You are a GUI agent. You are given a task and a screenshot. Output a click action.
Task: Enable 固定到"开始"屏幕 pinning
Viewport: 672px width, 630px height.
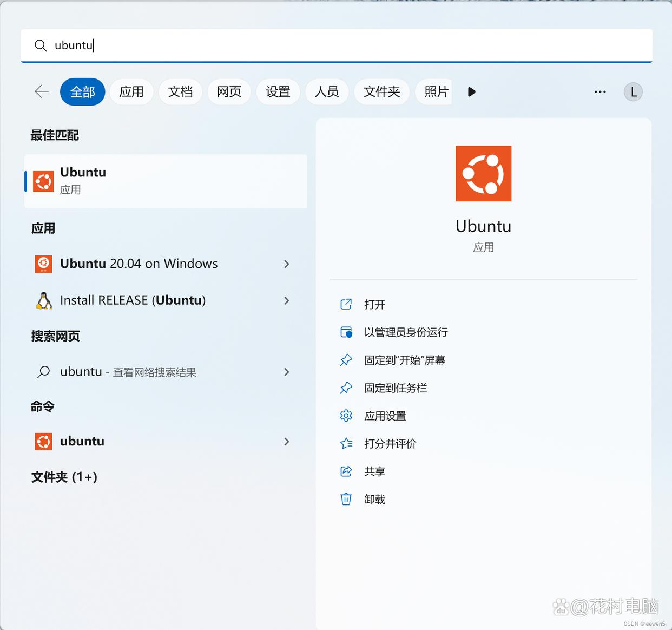[405, 360]
